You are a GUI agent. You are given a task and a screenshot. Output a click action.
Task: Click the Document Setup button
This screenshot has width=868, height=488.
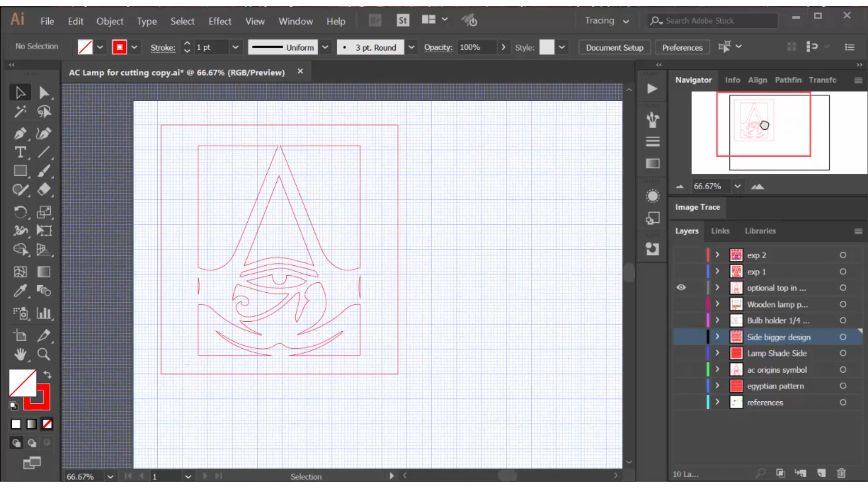pyautogui.click(x=614, y=47)
